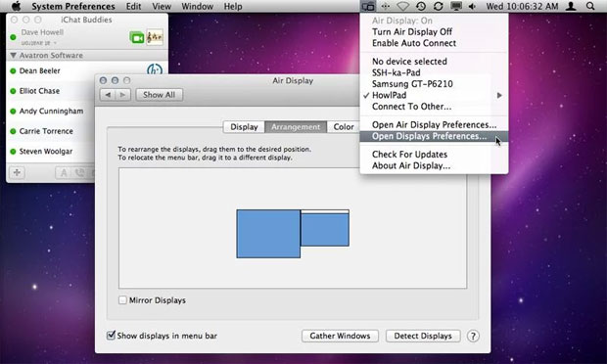The width and height of the screenshot is (607, 364).
Task: Select Samsung GT-P6210 device
Action: 434,83
